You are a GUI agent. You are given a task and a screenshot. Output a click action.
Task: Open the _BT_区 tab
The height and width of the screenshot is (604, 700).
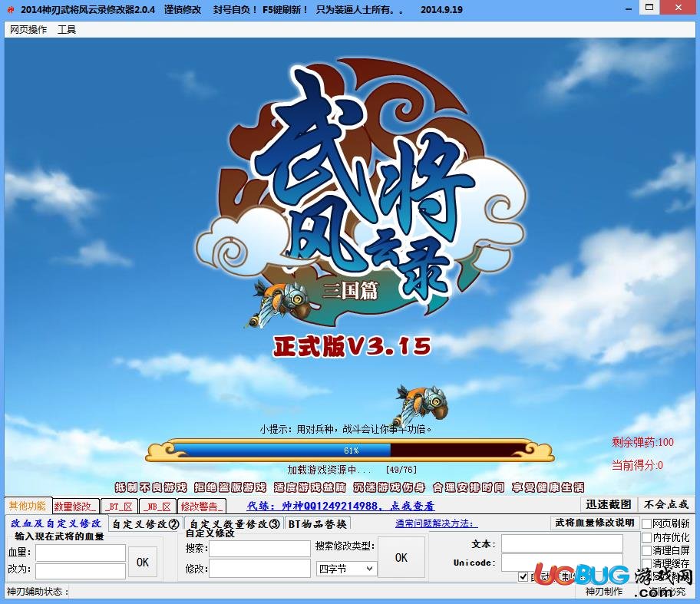click(119, 507)
